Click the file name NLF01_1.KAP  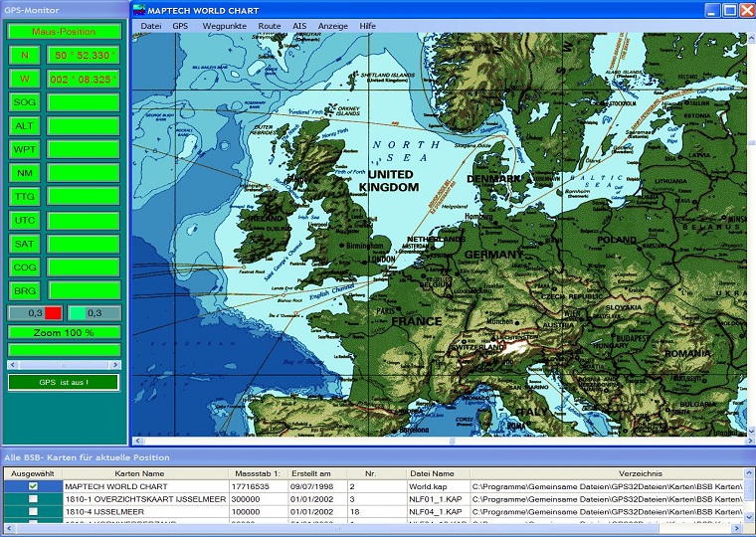click(x=436, y=499)
